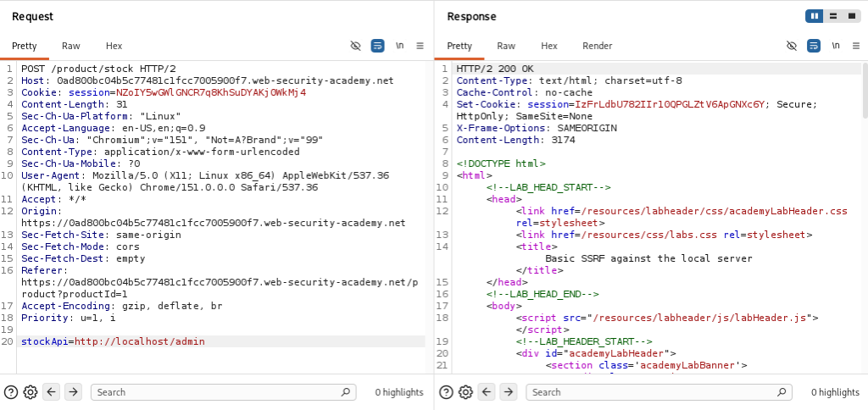
Task: Open search settings gear below Request panel
Action: [31, 392]
